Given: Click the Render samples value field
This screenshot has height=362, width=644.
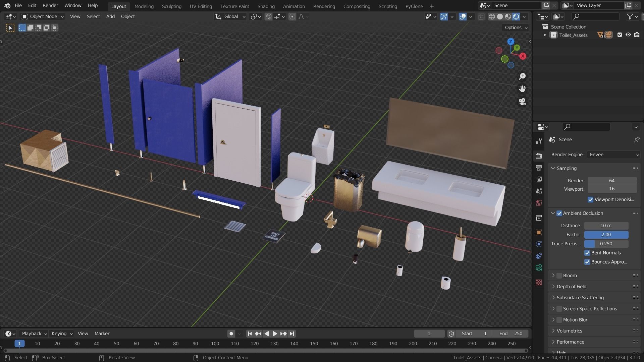Looking at the screenshot, I should [x=612, y=181].
